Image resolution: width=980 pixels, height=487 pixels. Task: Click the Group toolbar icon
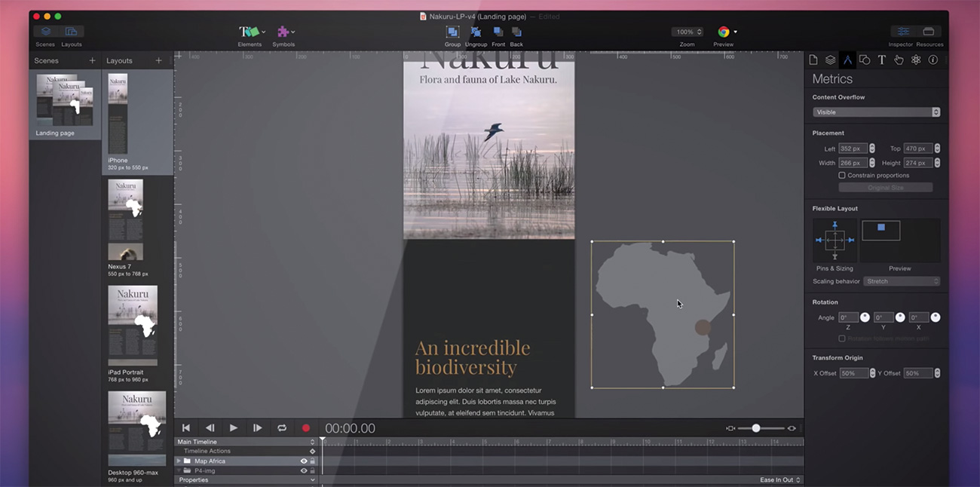point(452,32)
